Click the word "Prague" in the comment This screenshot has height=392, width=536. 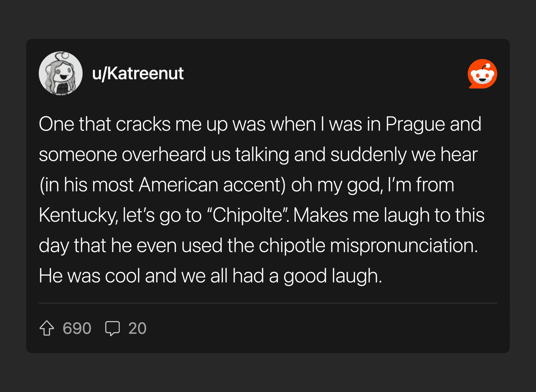tap(415, 124)
